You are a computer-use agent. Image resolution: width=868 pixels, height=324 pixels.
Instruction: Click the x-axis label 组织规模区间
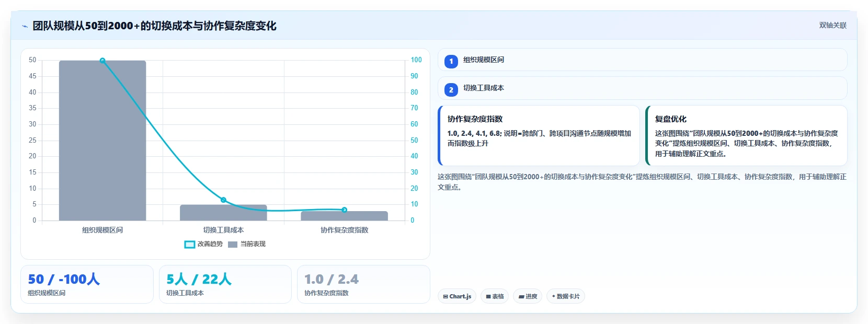(x=102, y=230)
